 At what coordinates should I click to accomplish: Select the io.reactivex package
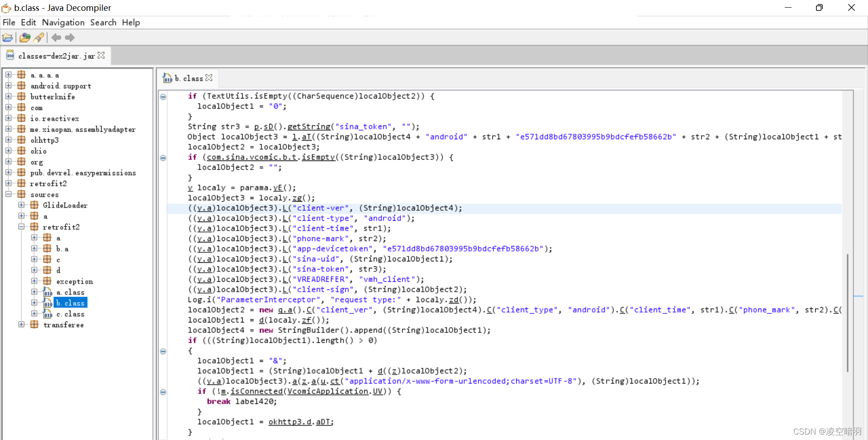point(55,118)
